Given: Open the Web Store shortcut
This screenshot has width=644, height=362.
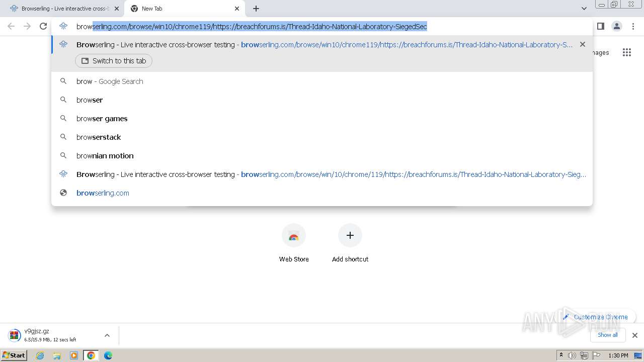Looking at the screenshot, I should 294,243.
